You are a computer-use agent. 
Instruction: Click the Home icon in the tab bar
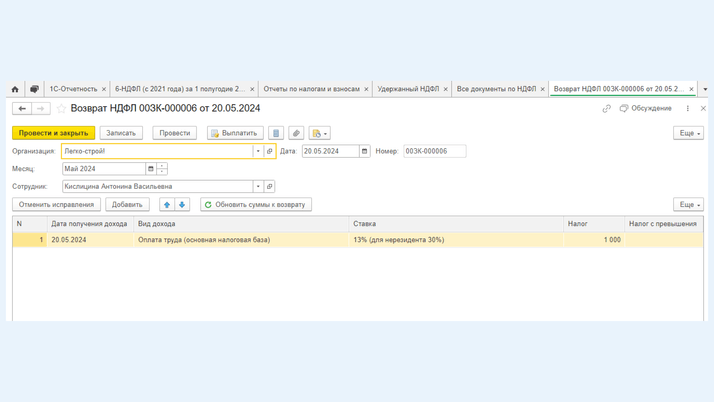click(15, 89)
